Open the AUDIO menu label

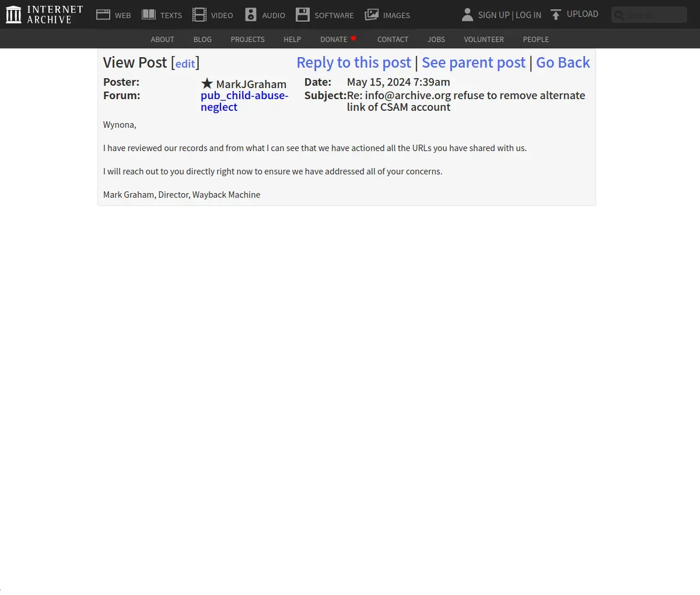pos(274,15)
